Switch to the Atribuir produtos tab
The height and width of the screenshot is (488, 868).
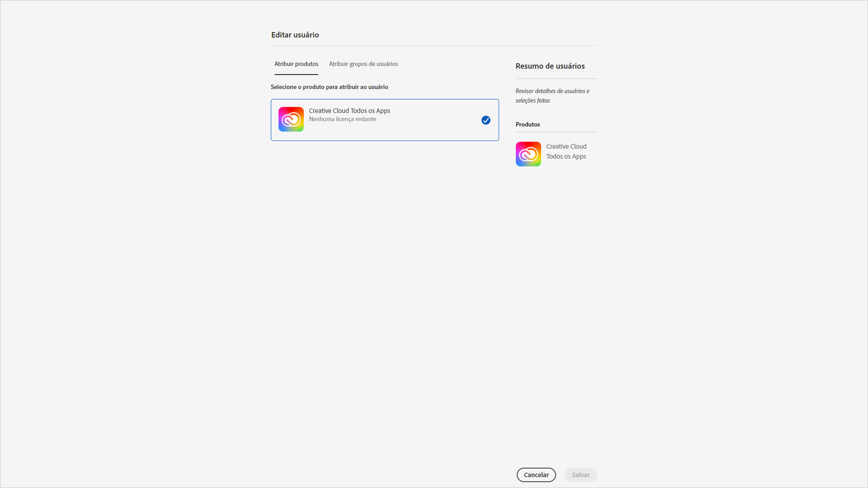(296, 64)
